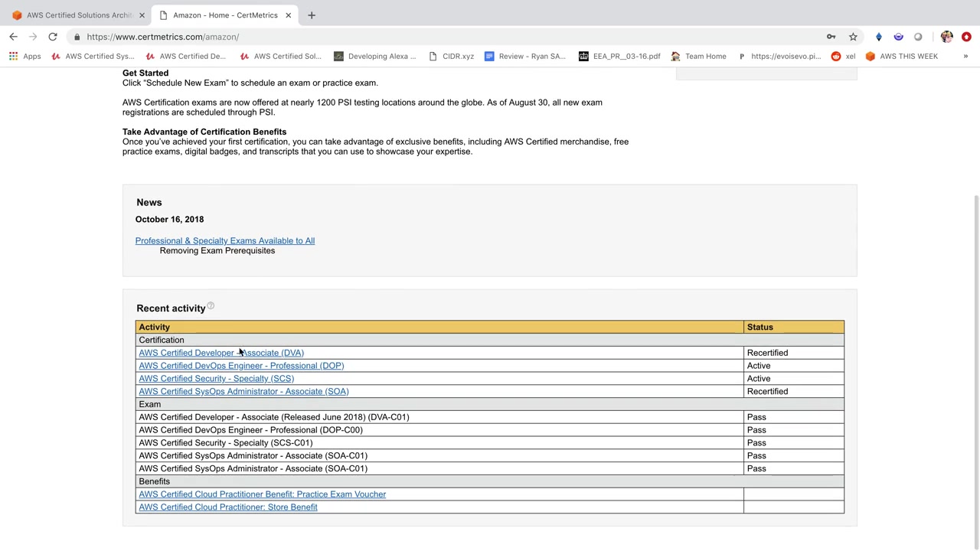Open AWS Certified Cloud Practitioner: Store Benefit
Screen dimensions: 980x551
(228, 507)
